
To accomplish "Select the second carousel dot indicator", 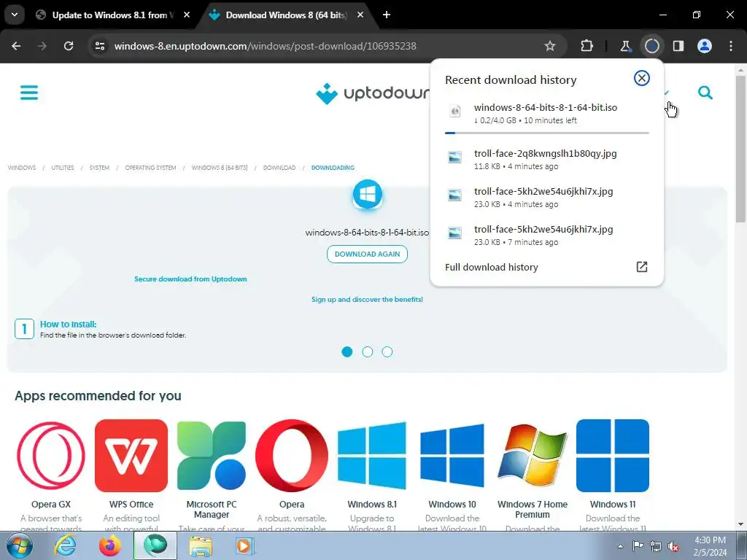I will tap(368, 352).
